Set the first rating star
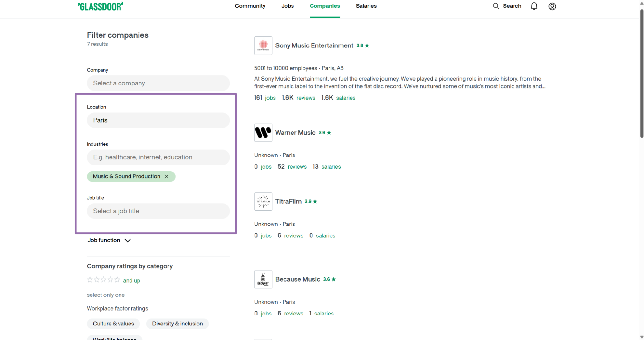This screenshot has width=644, height=340. click(x=90, y=280)
